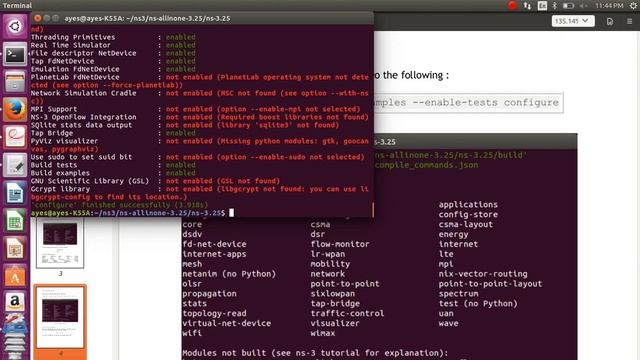Click 'csma-layout' module name in document

pyautogui.click(x=466, y=224)
